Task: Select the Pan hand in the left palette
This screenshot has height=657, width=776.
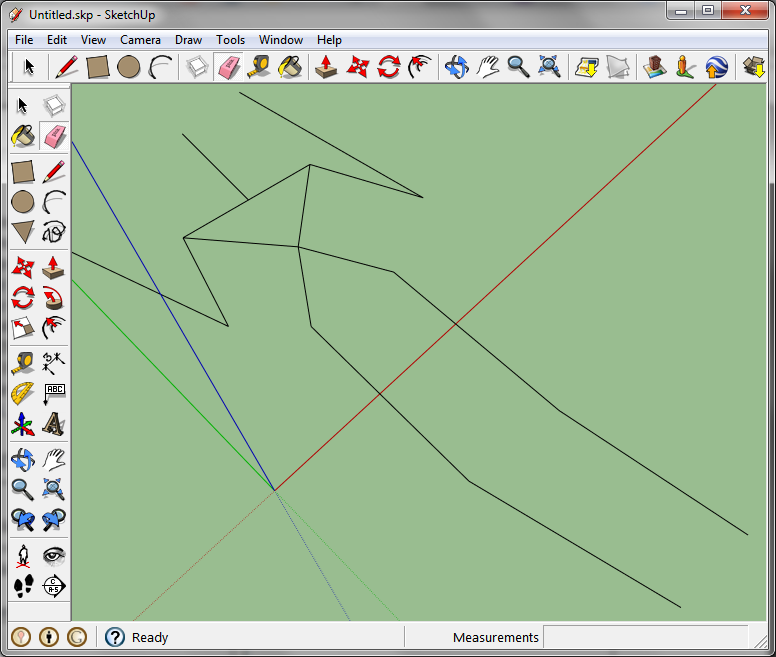Action: [53, 460]
